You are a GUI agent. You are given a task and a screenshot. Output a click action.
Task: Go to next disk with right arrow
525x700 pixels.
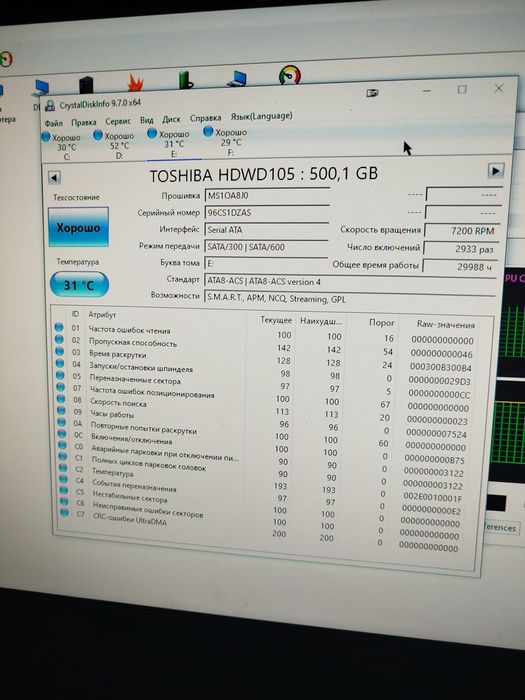click(495, 171)
